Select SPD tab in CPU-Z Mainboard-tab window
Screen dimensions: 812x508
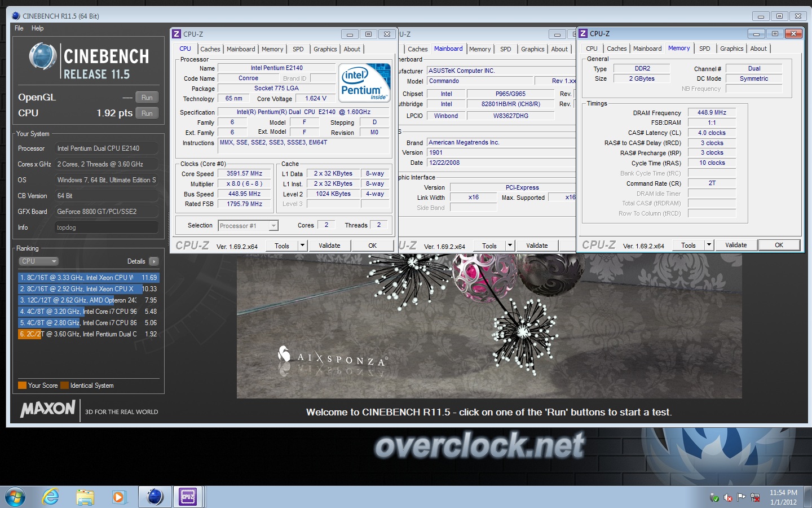[506, 49]
